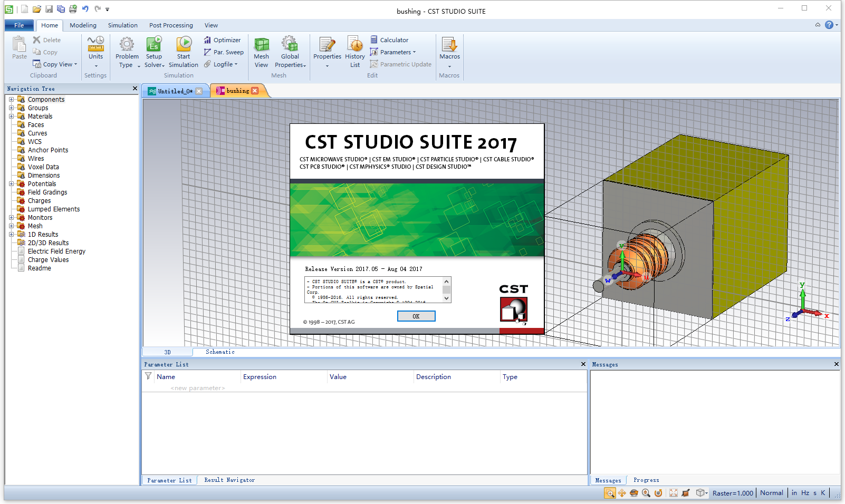Click the Print icon in quick access toolbar
This screenshot has height=504, width=845.
pyautogui.click(x=73, y=9)
